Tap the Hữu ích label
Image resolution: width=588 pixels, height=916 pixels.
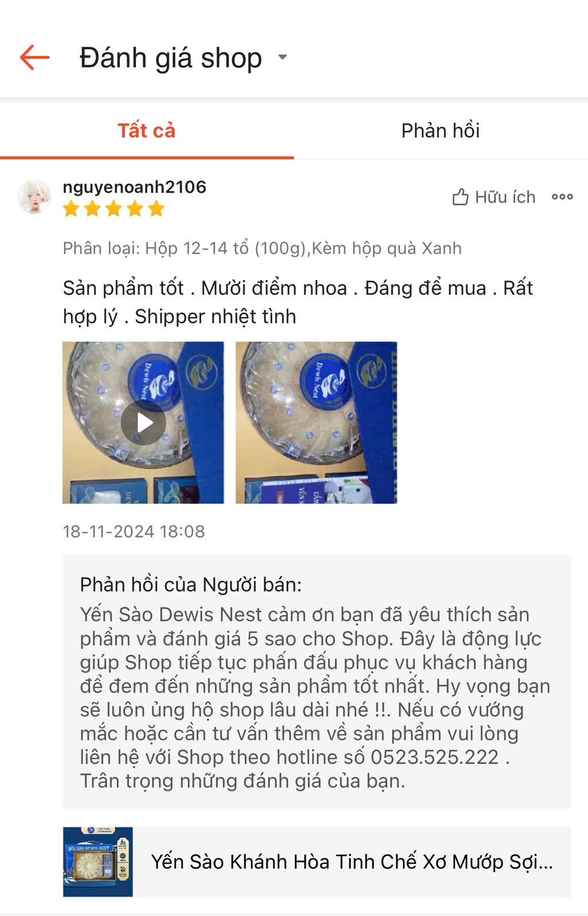(505, 197)
